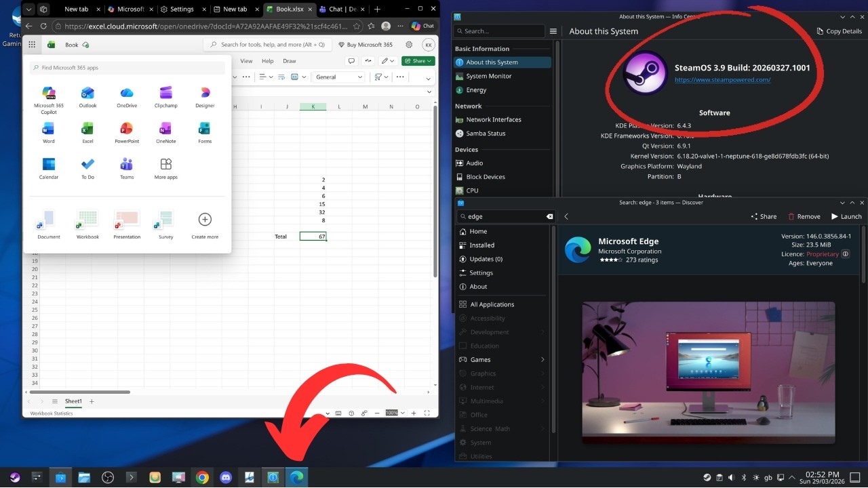Zoom out with Excel minus button
Image resolution: width=868 pixels, height=488 pixels.
click(x=377, y=413)
